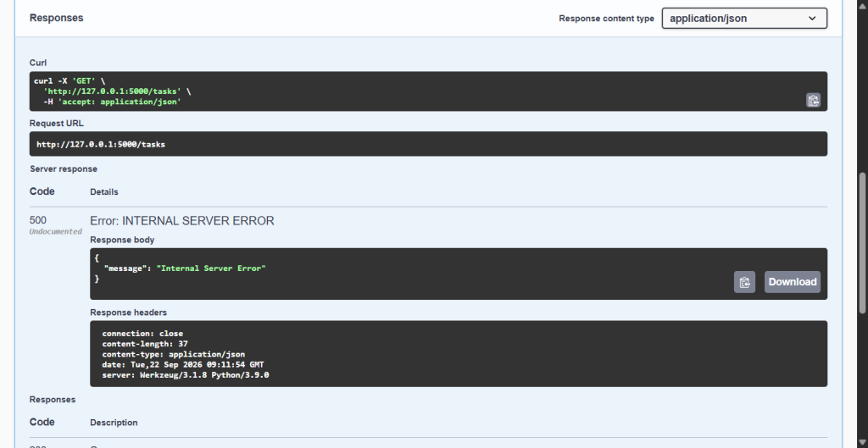Copy the response body to clipboard
The image size is (868, 448).
(x=744, y=282)
